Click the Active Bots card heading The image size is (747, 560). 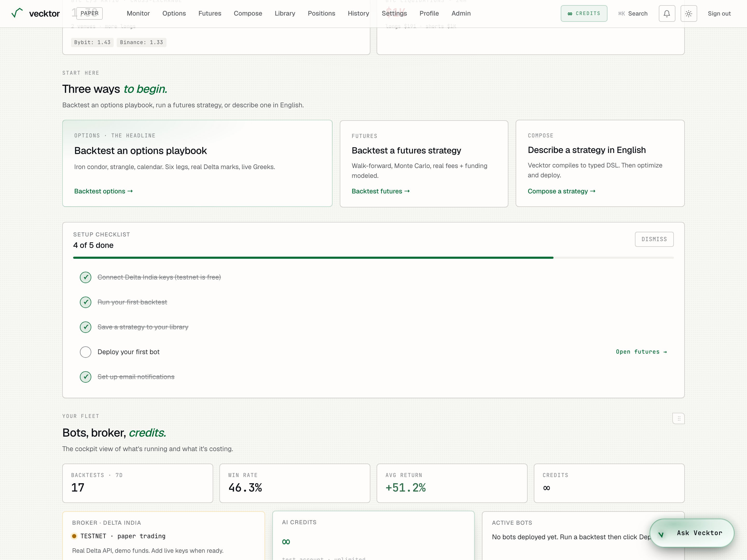coord(512,523)
